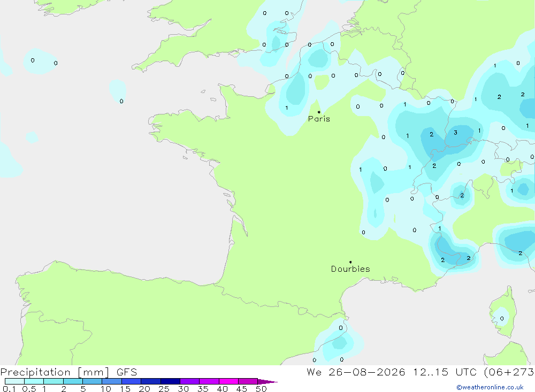Click the precipitation value '3' on the map
This screenshot has height=392, width=535.
(x=455, y=133)
